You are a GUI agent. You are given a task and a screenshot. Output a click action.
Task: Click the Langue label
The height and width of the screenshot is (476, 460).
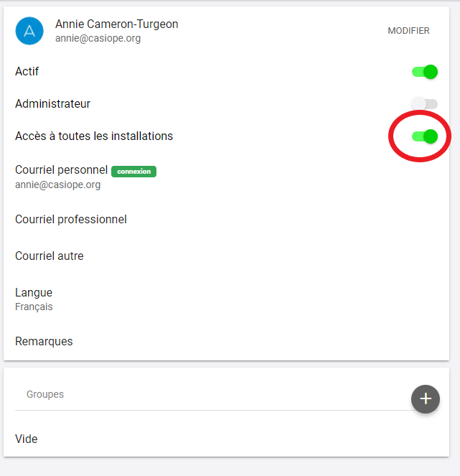(34, 292)
